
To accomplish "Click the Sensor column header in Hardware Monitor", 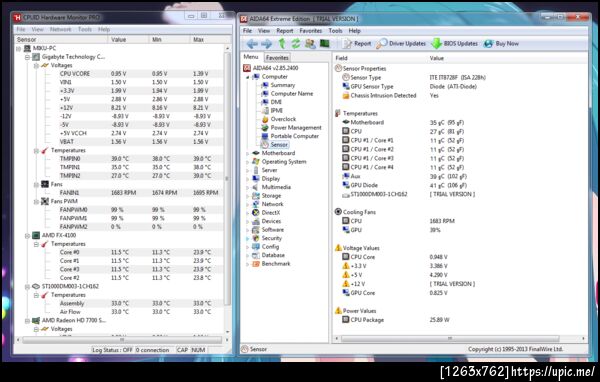I will click(x=61, y=39).
